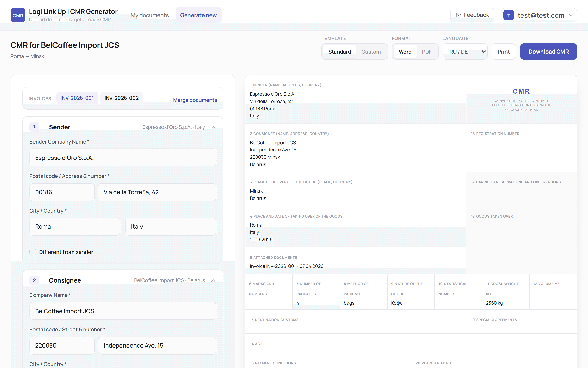Click nature of goods value Кофе
The width and height of the screenshot is (588, 368).
point(397,303)
